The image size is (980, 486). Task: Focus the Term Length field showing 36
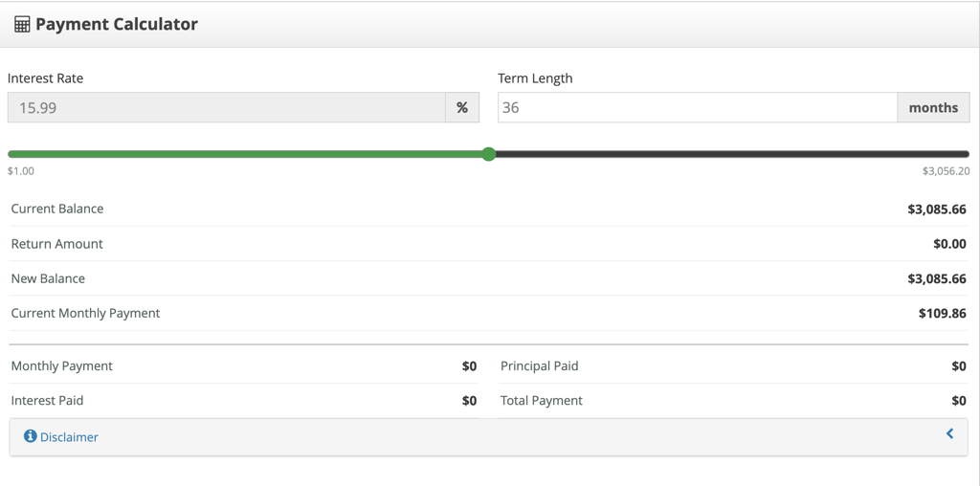(x=698, y=107)
